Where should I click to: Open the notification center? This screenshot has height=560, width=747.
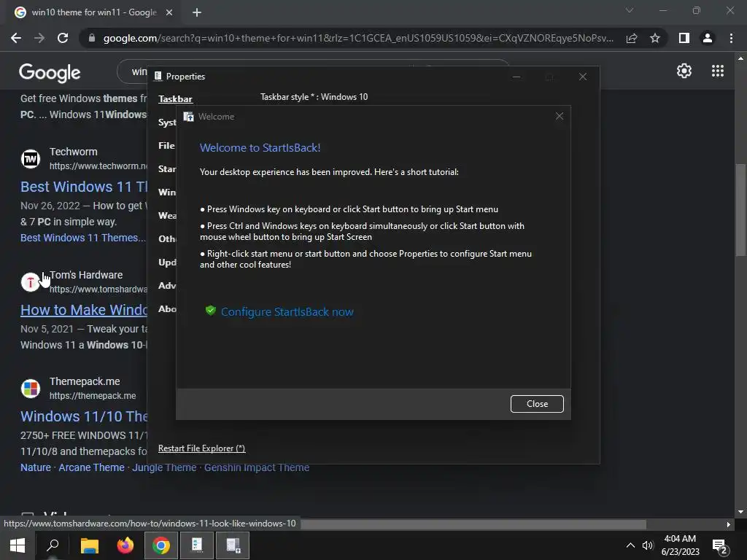point(720,546)
